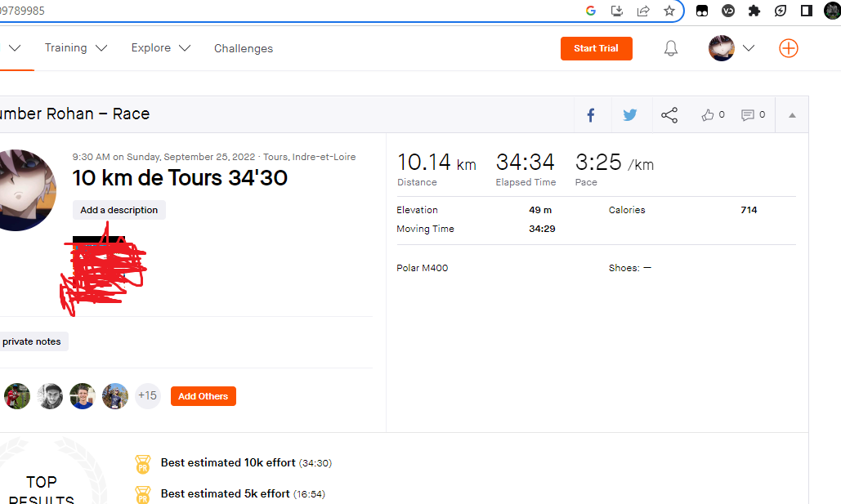The image size is (841, 504).
Task: Expand the Training dropdown menu
Action: (76, 48)
